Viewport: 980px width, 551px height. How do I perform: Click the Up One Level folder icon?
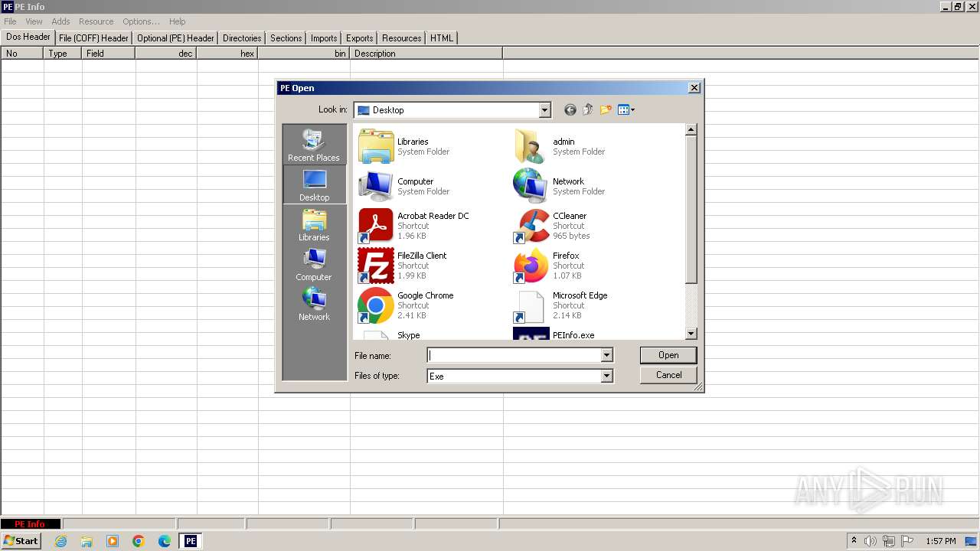[x=587, y=110]
